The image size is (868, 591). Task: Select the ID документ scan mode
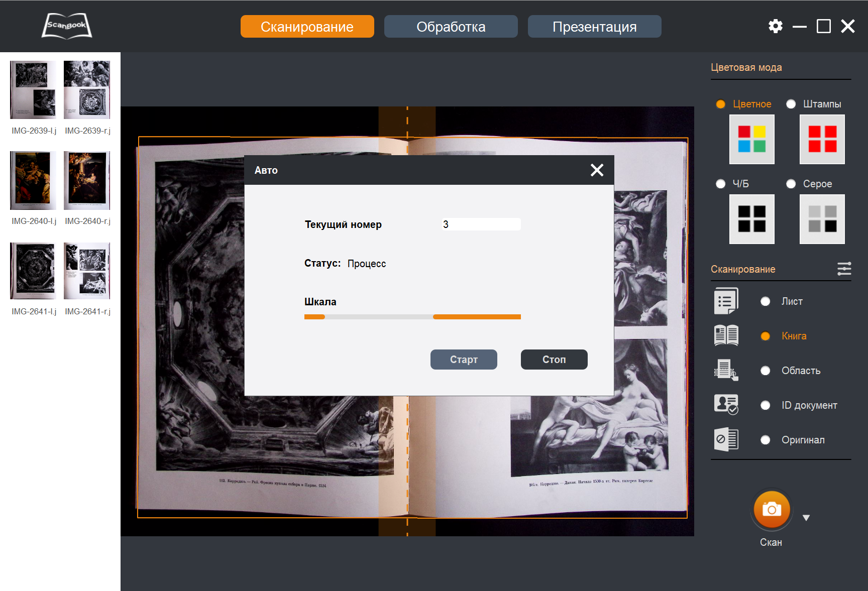(766, 405)
